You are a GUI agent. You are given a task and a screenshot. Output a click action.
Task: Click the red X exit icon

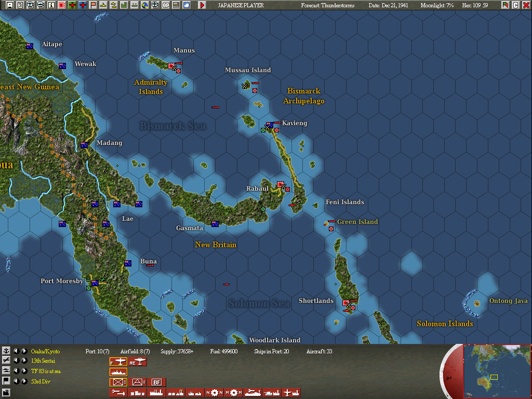click(526, 5)
